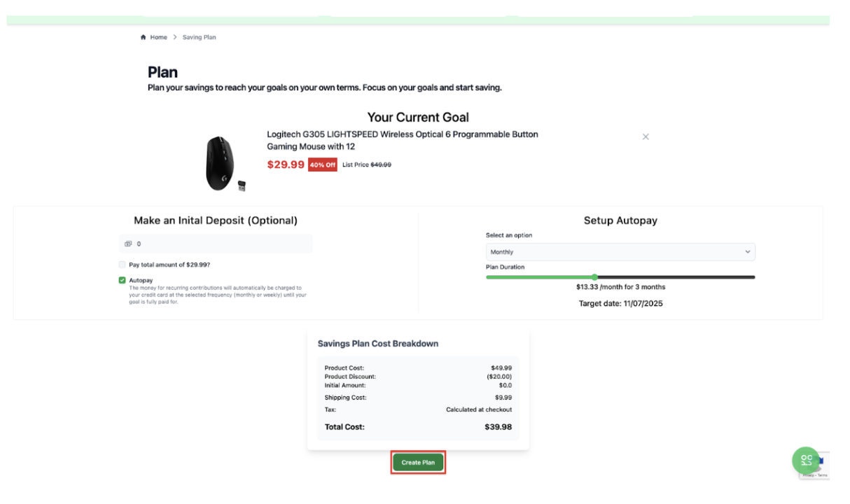Click the Plan Duration slider handle
Screen dimensions: 850x504
pos(594,277)
